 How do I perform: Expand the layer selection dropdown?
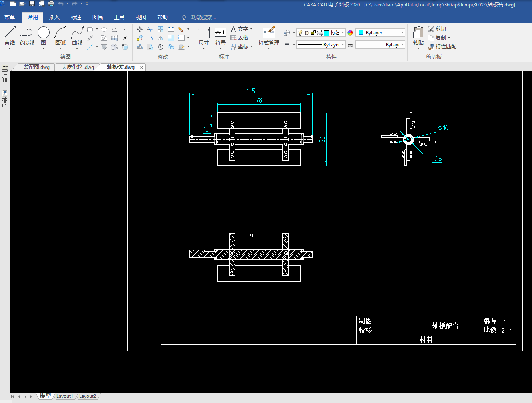pos(343,33)
